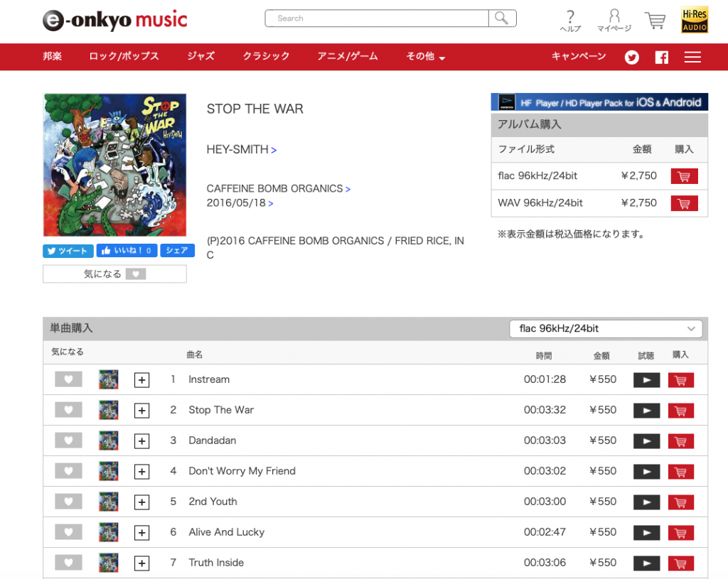Add flac 96kHz/24bit album to cart
728x579 pixels.
click(684, 176)
